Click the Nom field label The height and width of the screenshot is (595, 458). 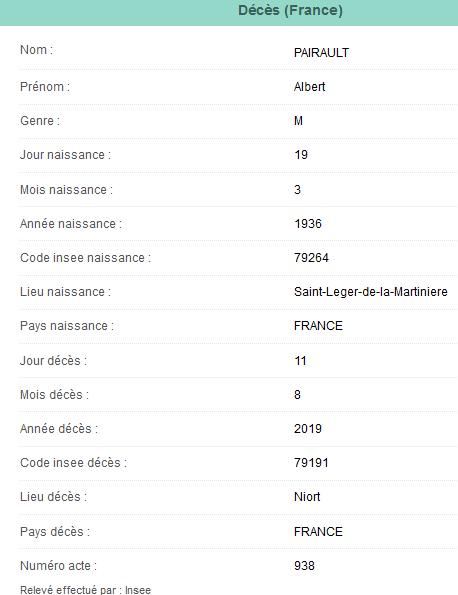click(x=36, y=50)
